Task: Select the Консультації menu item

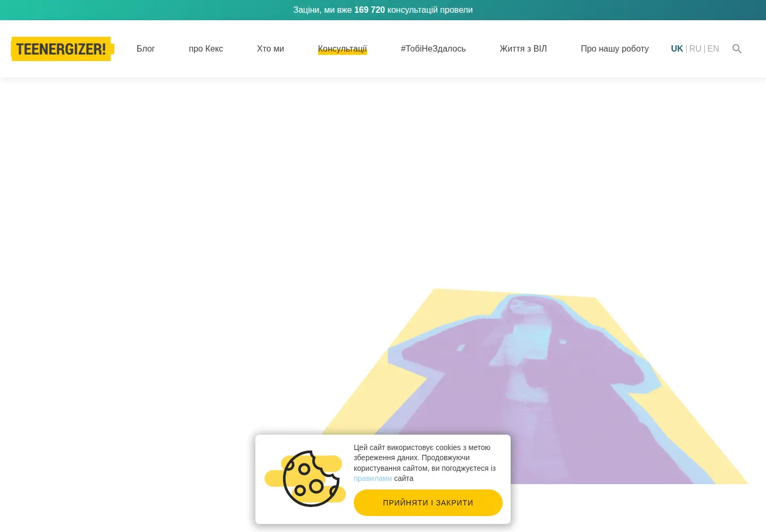Action: pyautogui.click(x=343, y=49)
